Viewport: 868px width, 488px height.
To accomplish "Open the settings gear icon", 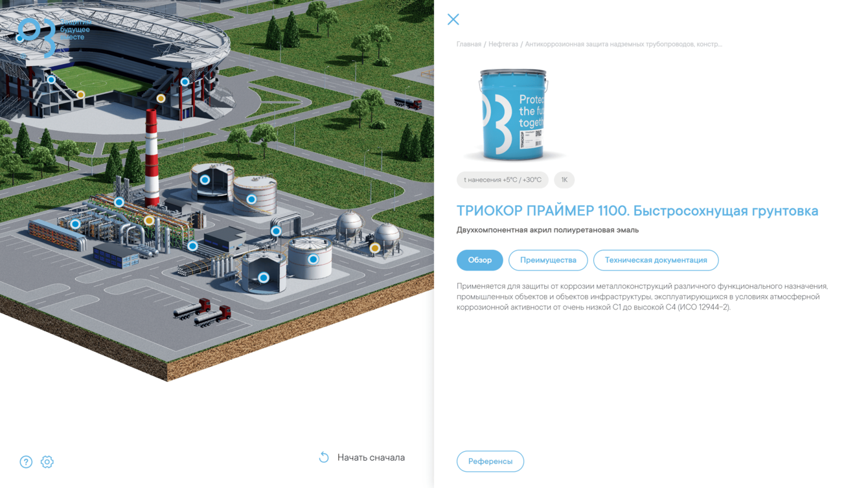I will tap(47, 462).
